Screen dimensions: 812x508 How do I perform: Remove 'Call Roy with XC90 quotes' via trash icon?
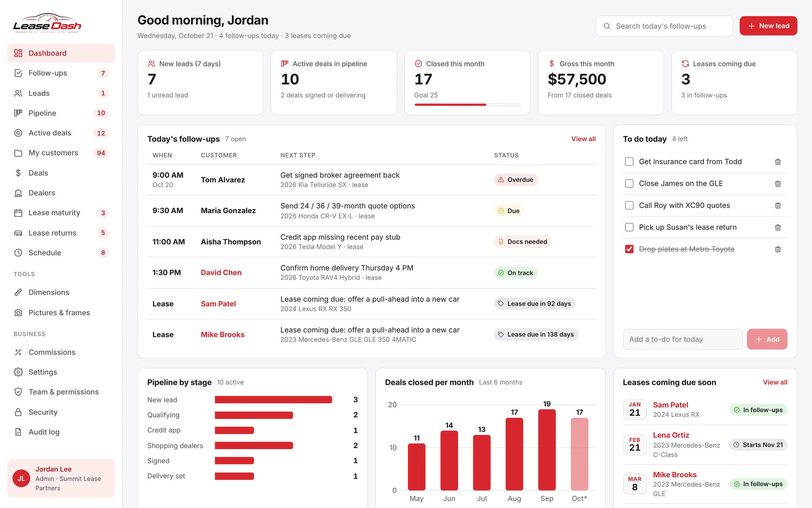(777, 206)
